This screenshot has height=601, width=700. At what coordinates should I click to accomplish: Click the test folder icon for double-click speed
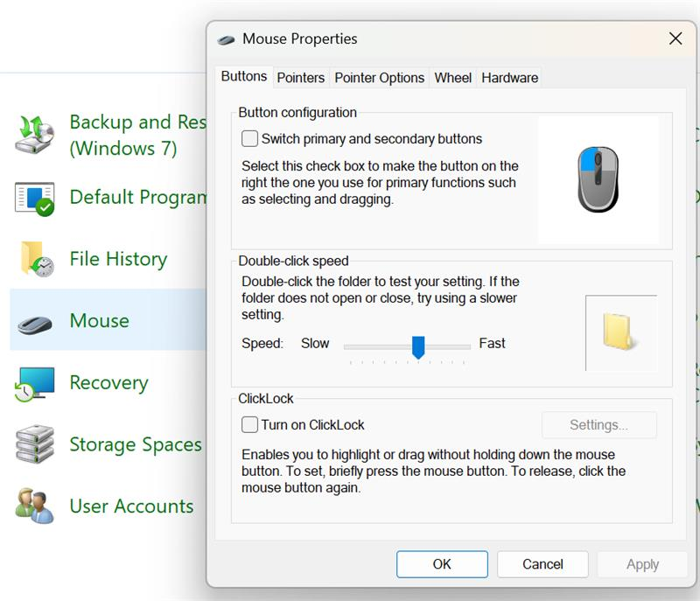(620, 332)
